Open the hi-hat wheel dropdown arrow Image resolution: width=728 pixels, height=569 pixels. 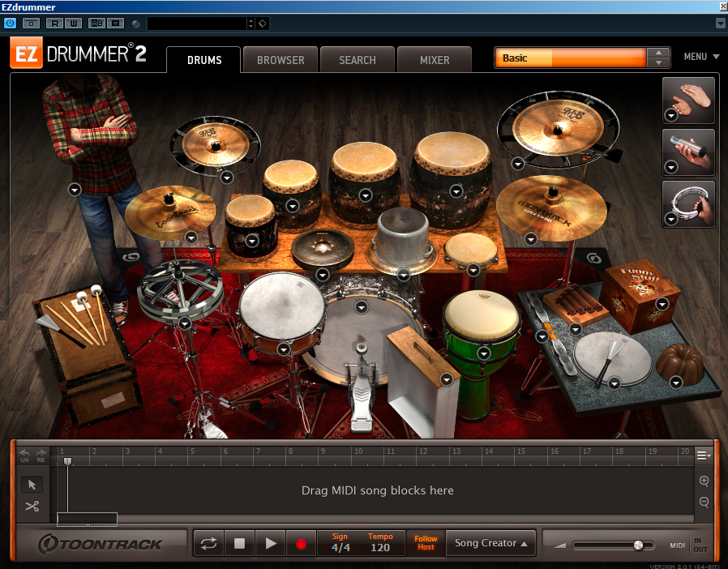coord(186,323)
